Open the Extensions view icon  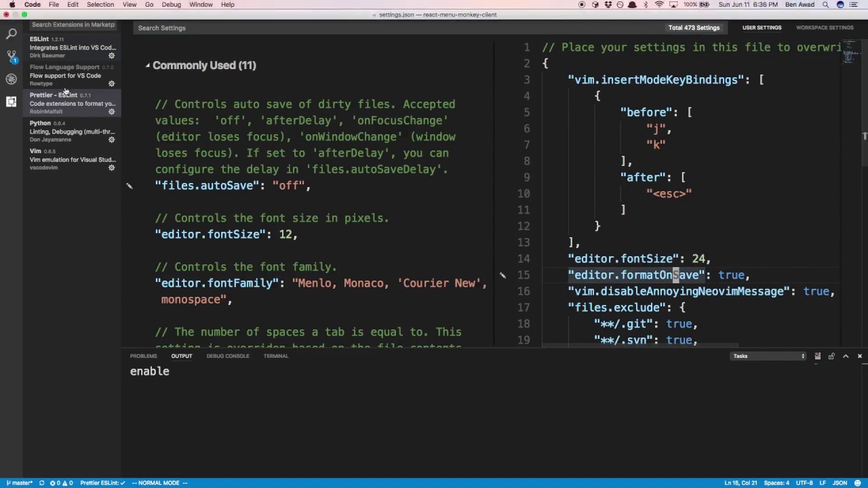(11, 102)
